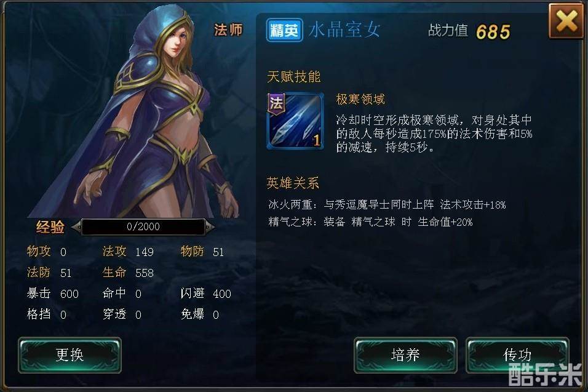Click the 精气之球 relation entry
Image resolution: width=588 pixels, height=392 pixels.
point(370,222)
